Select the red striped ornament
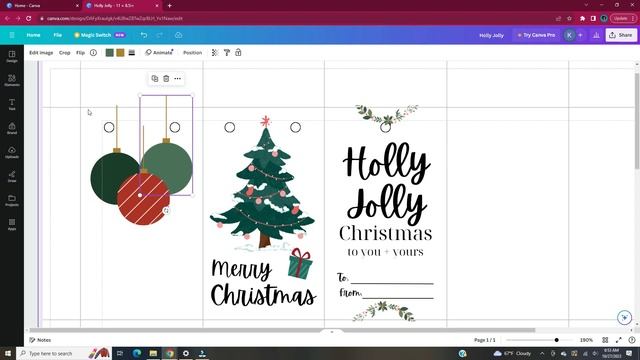This screenshot has height=360, width=640. click(x=143, y=199)
